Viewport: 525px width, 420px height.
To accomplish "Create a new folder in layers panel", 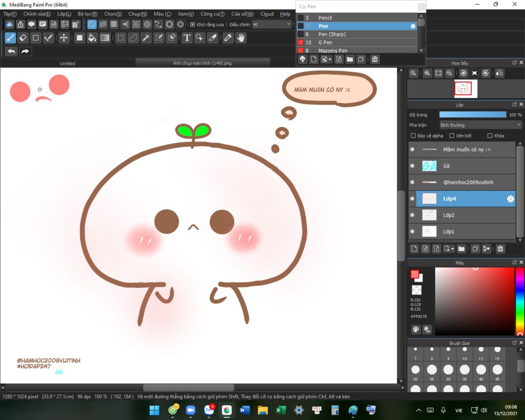I will coord(461,249).
